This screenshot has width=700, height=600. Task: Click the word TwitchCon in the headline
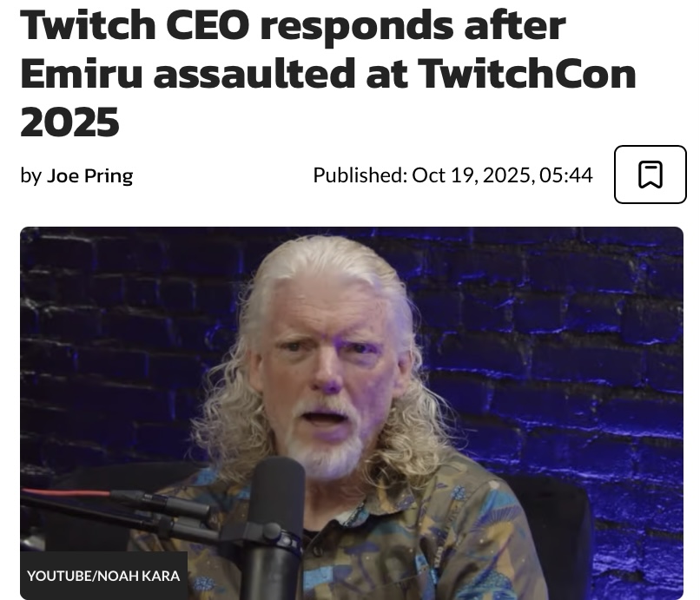[x=527, y=74]
